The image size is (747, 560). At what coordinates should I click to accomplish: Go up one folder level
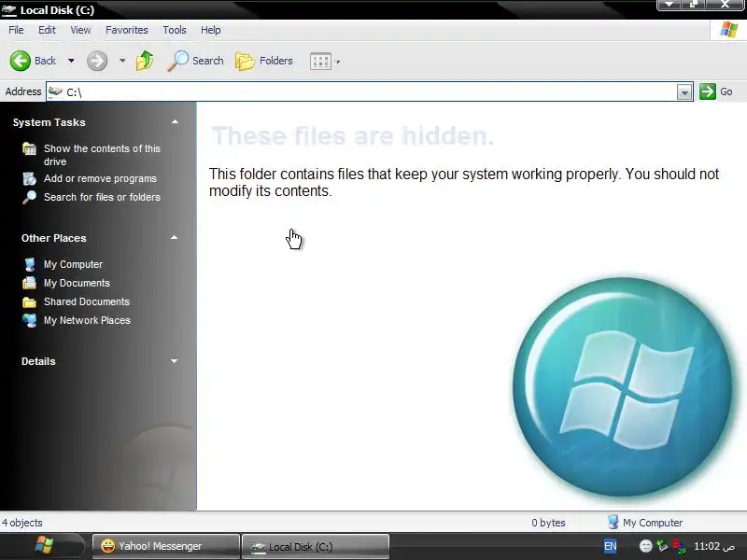click(145, 61)
